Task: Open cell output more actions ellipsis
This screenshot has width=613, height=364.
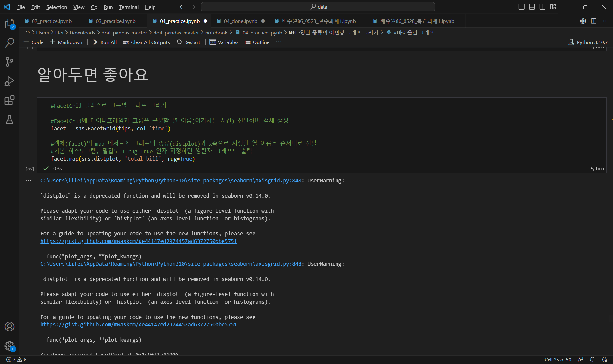Action: 28,181
